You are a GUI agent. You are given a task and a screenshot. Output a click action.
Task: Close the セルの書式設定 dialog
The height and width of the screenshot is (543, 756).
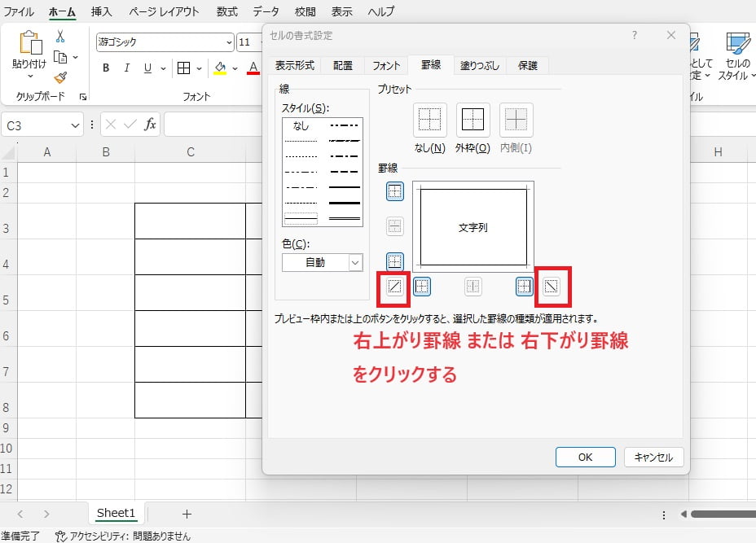point(671,35)
